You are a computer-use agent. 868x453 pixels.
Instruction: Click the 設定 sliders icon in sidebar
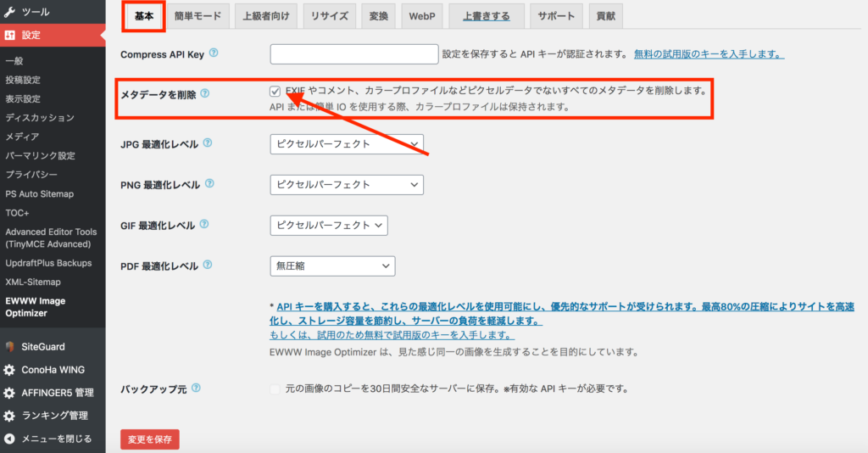(9, 35)
